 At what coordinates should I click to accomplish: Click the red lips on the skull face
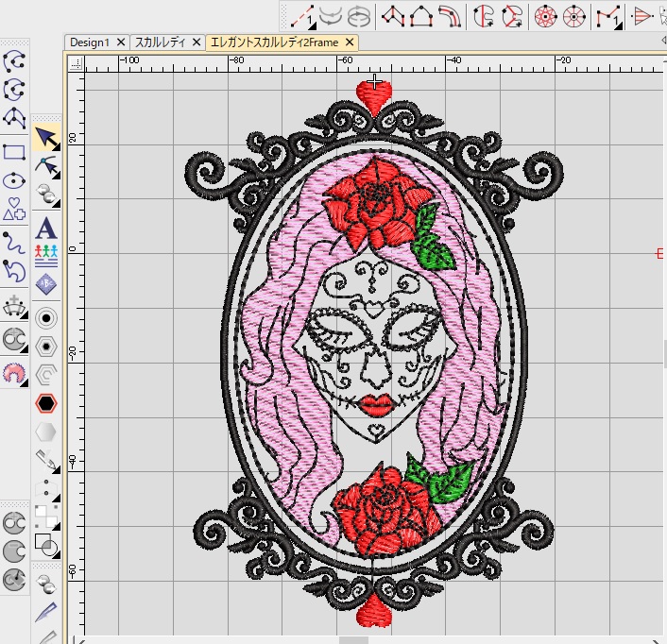[377, 405]
